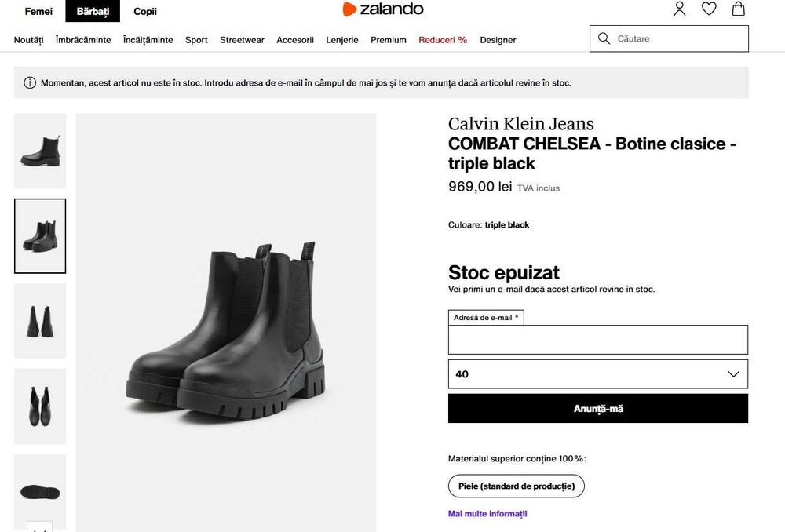Select the first side-view boot thumbnail
Screen dimensions: 785x532
40,151
